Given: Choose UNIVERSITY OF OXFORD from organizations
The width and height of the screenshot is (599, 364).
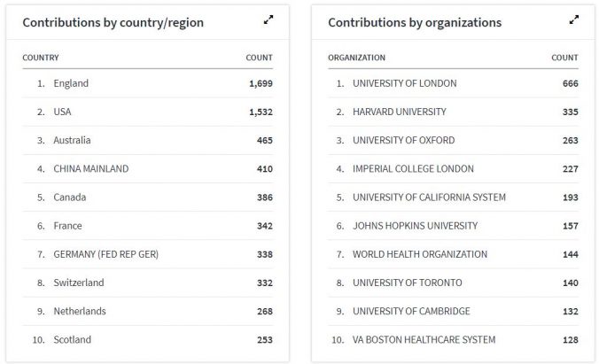Looking at the screenshot, I should click(403, 140).
